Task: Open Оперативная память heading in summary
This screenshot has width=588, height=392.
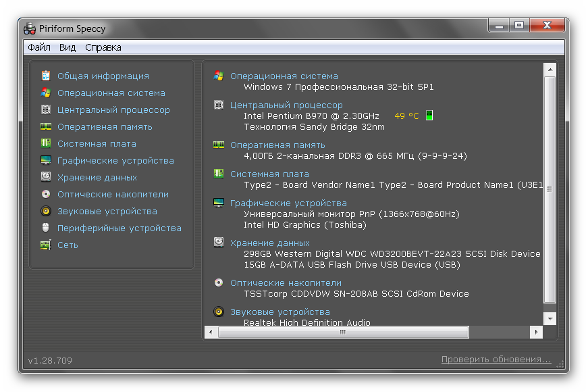Action: coord(277,145)
